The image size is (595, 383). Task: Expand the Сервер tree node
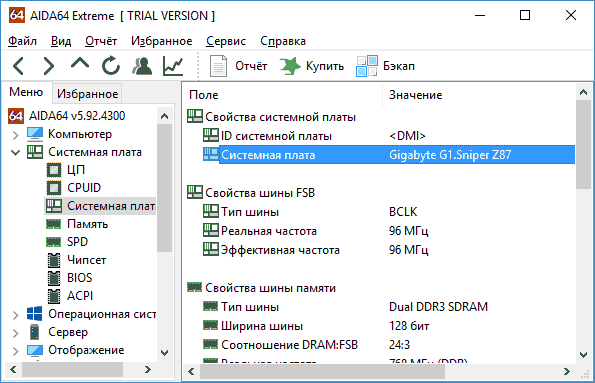tap(15, 333)
